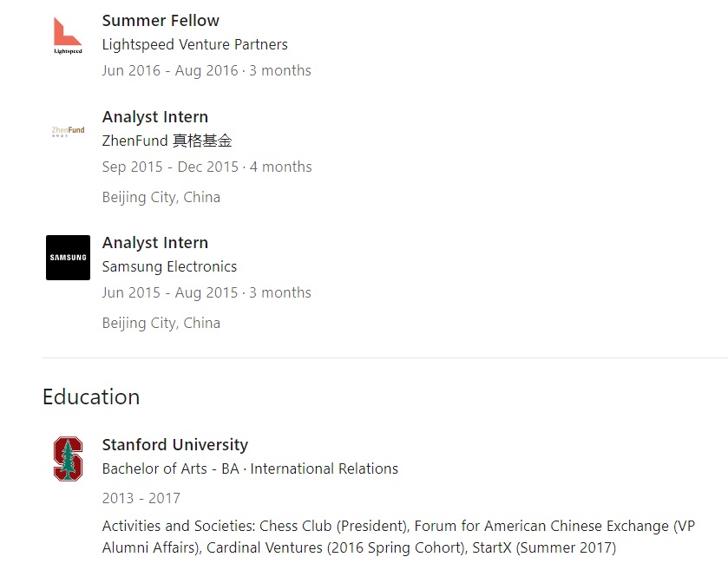Select Jun 2015 - Aug 2015 date range
Screen dimensions: 728x570
170,292
